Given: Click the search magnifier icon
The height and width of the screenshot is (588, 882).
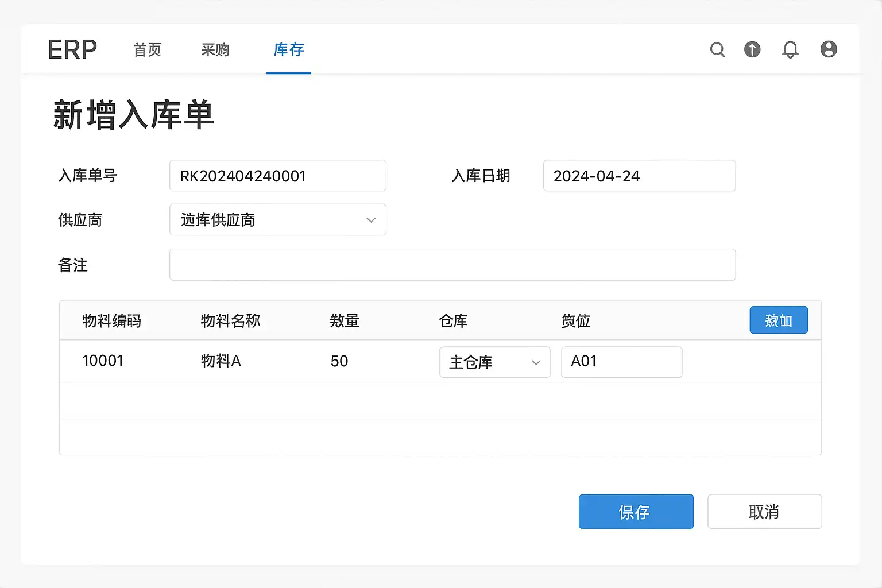Looking at the screenshot, I should click(717, 50).
